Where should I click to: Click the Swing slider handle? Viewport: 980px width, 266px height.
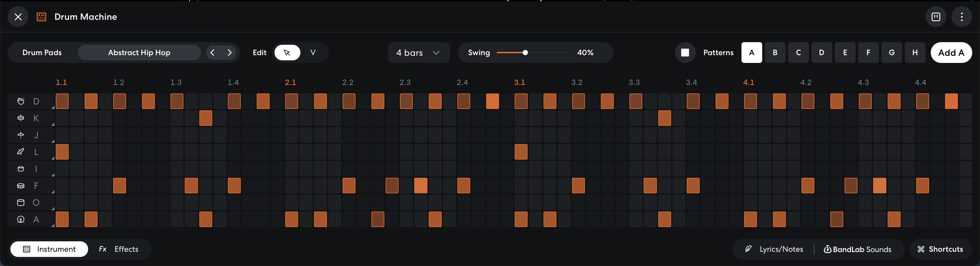point(525,53)
